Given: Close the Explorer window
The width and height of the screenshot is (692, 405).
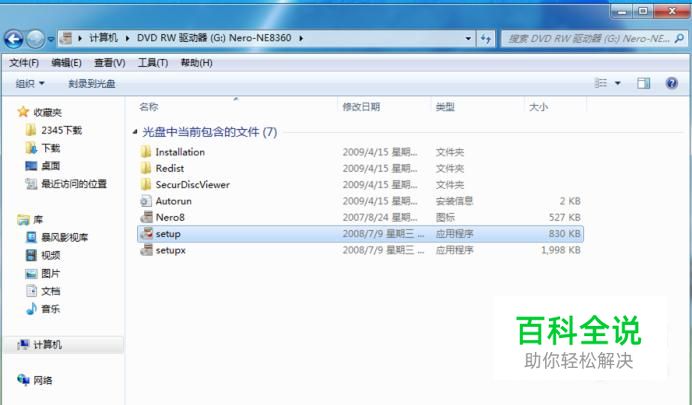Looking at the screenshot, I should pyautogui.click(x=672, y=11).
